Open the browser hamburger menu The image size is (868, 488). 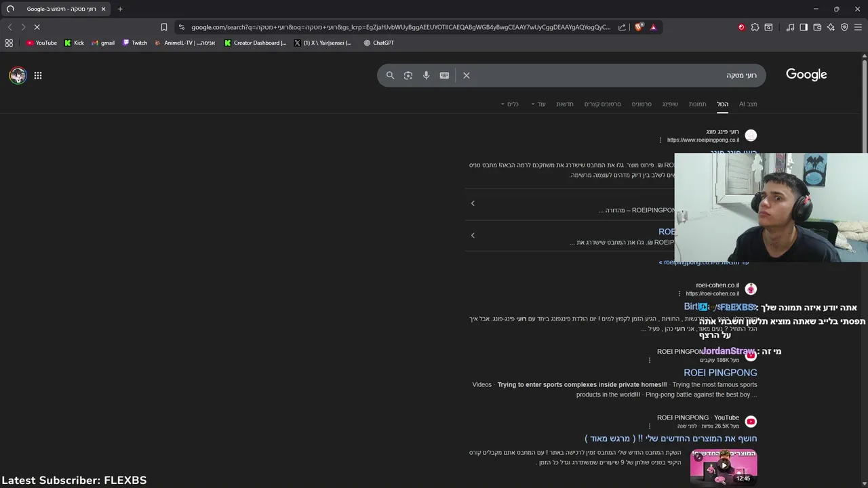click(858, 27)
